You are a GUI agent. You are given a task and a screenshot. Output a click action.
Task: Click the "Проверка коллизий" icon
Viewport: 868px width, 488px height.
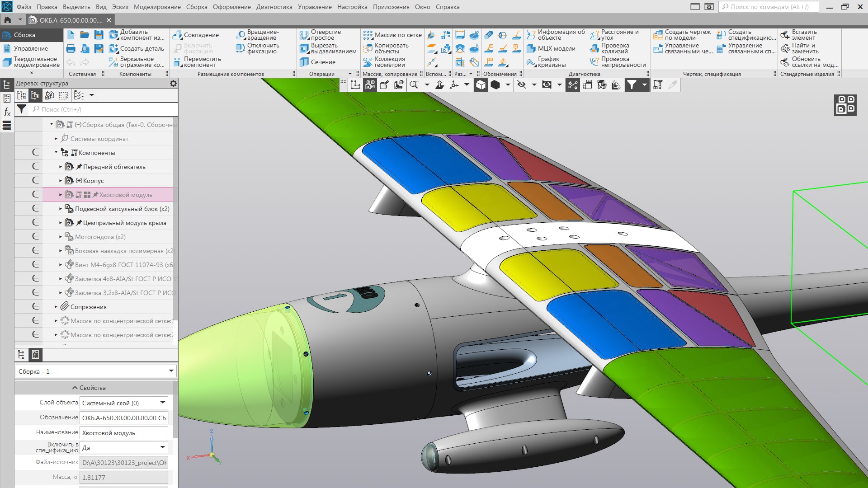pyautogui.click(x=614, y=48)
